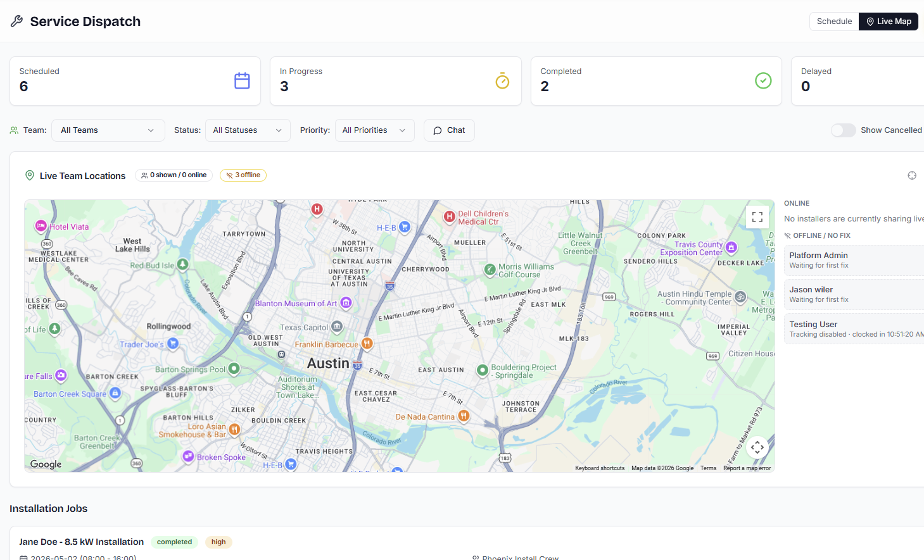Image resolution: width=924 pixels, height=560 pixels.
Task: Click the Service Dispatch wrench icon
Action: pos(17,22)
